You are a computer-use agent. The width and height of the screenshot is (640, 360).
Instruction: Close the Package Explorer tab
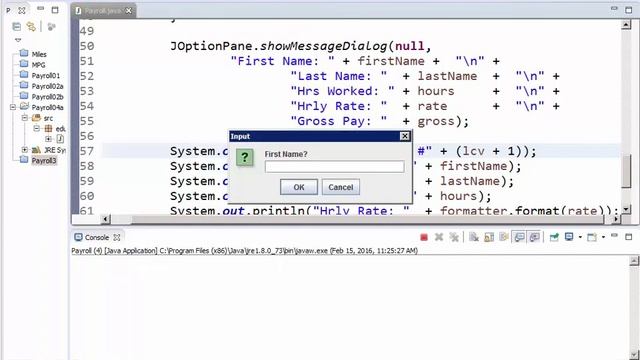pyautogui.click(x=22, y=10)
